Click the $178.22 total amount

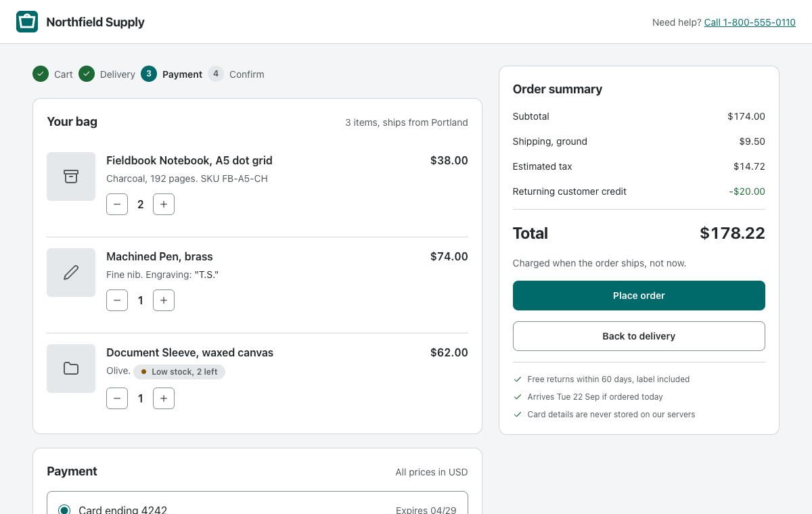pyautogui.click(x=733, y=233)
